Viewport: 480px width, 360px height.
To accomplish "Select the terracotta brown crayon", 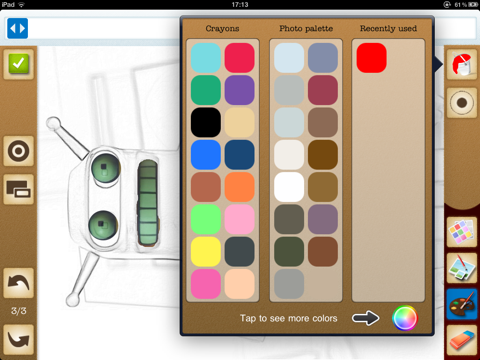I will (x=206, y=187).
